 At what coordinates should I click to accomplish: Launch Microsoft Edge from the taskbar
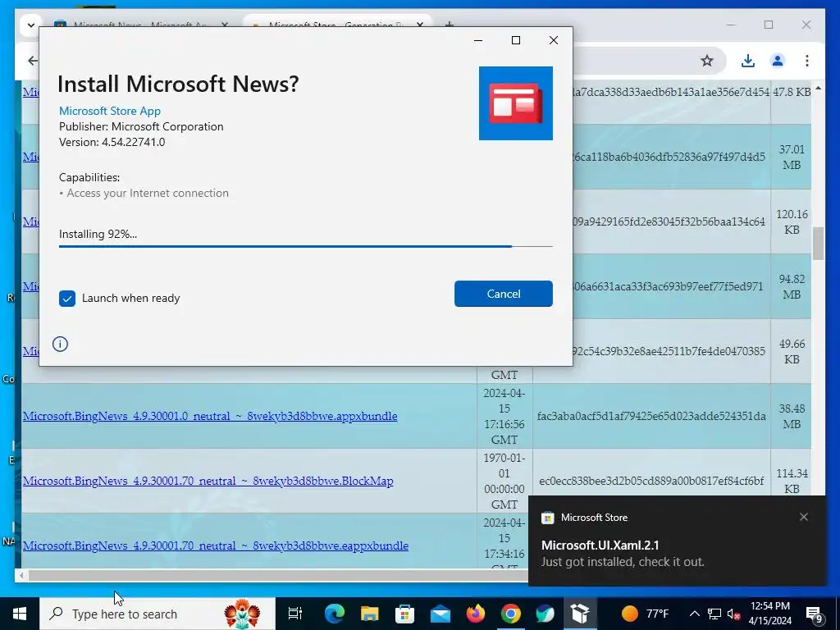point(335,614)
